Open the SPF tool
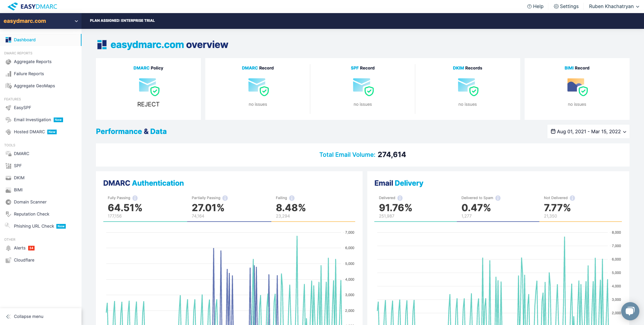 pos(17,166)
